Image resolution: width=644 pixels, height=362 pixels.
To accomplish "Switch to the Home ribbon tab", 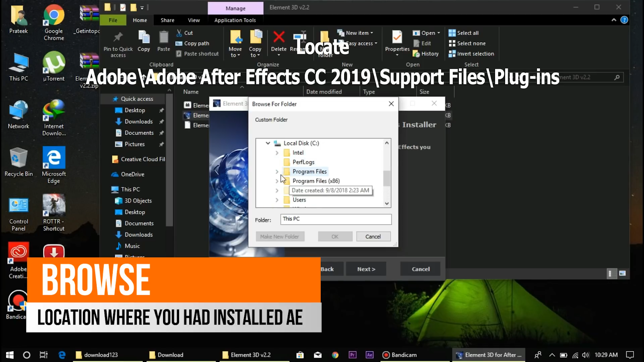I will click(x=140, y=20).
